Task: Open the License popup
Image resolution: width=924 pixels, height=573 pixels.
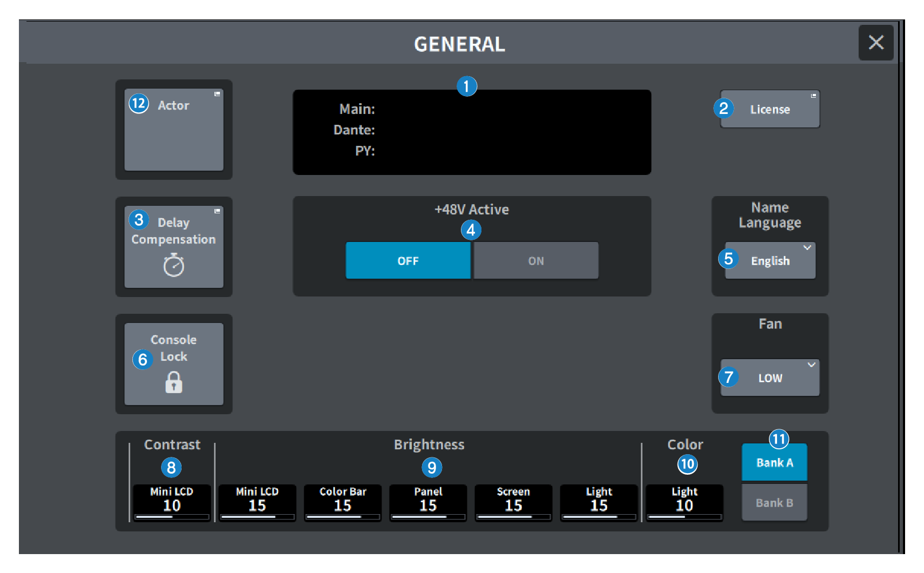Action: pyautogui.click(x=769, y=110)
